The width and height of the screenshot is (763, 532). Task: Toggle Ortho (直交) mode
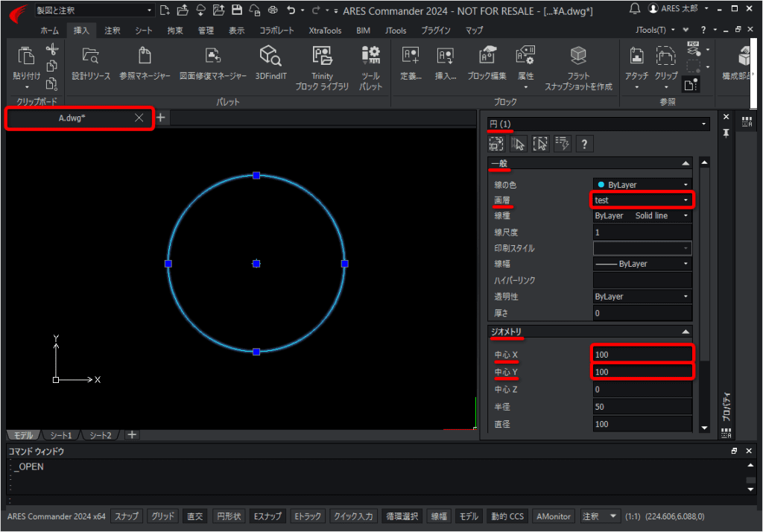(x=195, y=516)
